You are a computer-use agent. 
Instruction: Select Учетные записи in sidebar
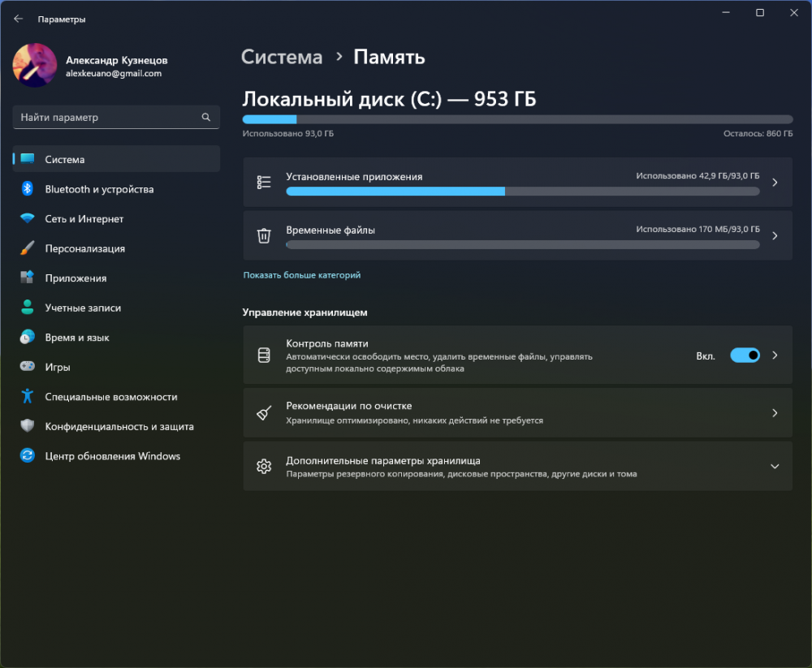coord(83,308)
